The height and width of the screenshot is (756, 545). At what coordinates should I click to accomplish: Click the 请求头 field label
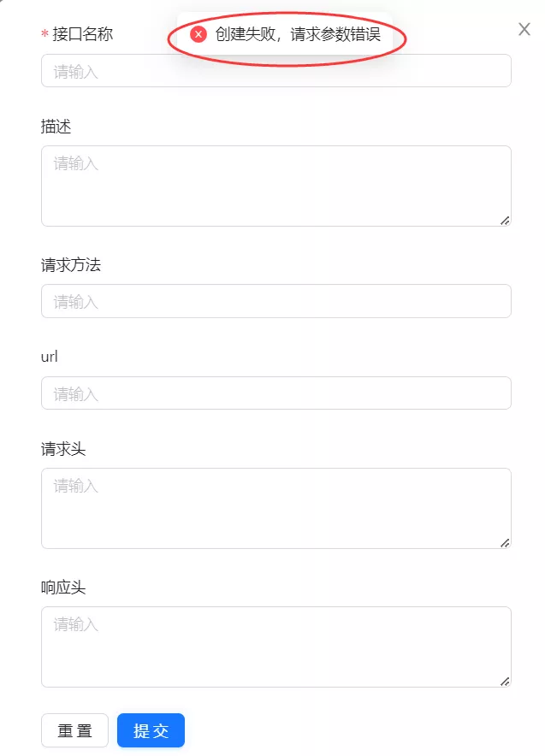pyautogui.click(x=63, y=449)
